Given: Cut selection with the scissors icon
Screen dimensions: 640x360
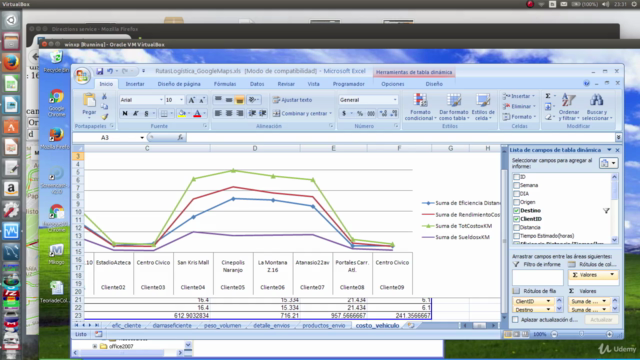Looking at the screenshot, I should click(x=104, y=97).
